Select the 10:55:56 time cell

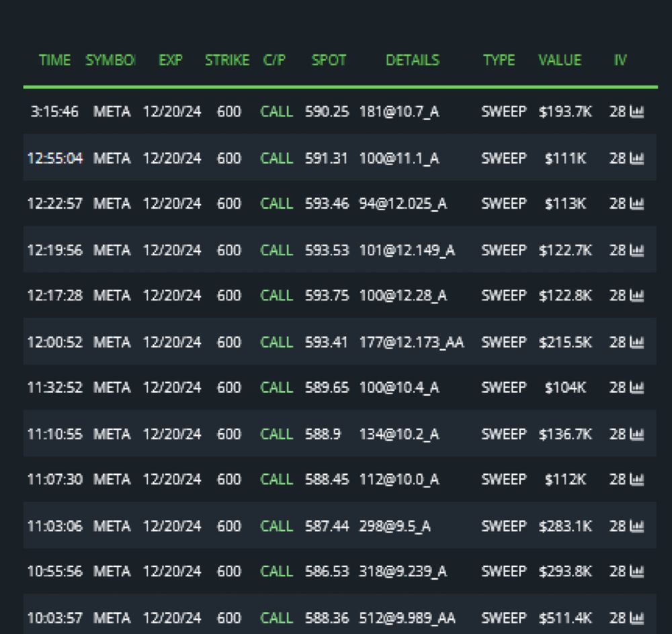coord(55,572)
